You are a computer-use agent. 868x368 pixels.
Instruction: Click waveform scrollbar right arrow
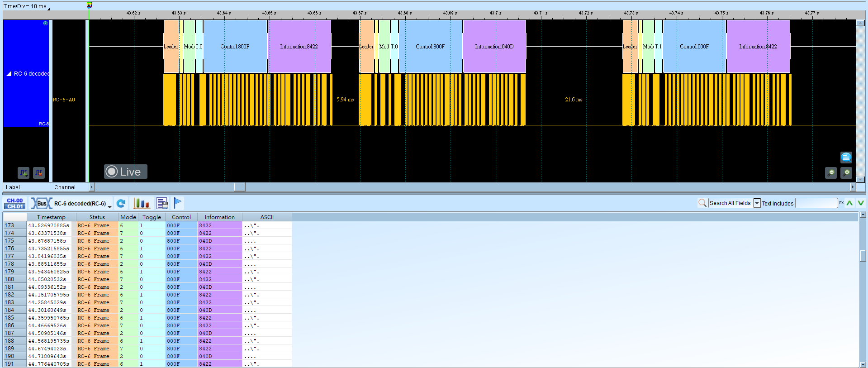853,187
